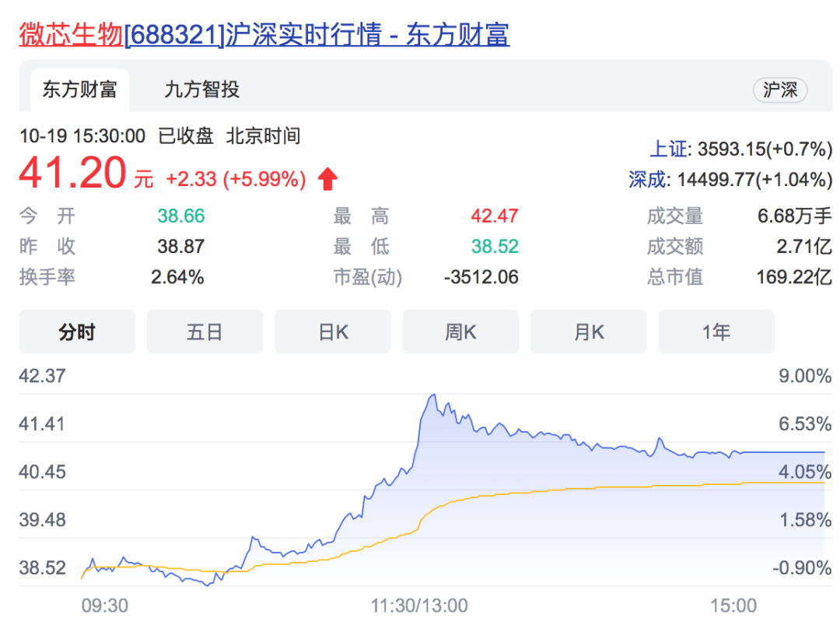Click the 已收盘 status text
840x618 pixels.
click(x=185, y=136)
